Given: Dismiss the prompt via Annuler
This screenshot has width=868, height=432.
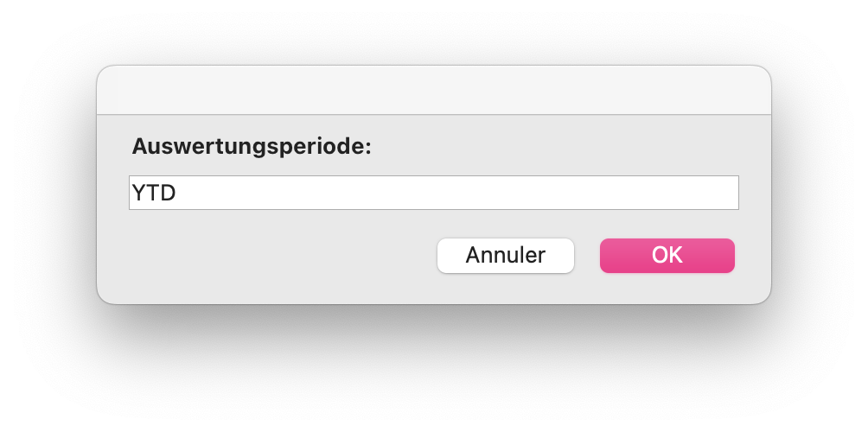Looking at the screenshot, I should tap(506, 256).
